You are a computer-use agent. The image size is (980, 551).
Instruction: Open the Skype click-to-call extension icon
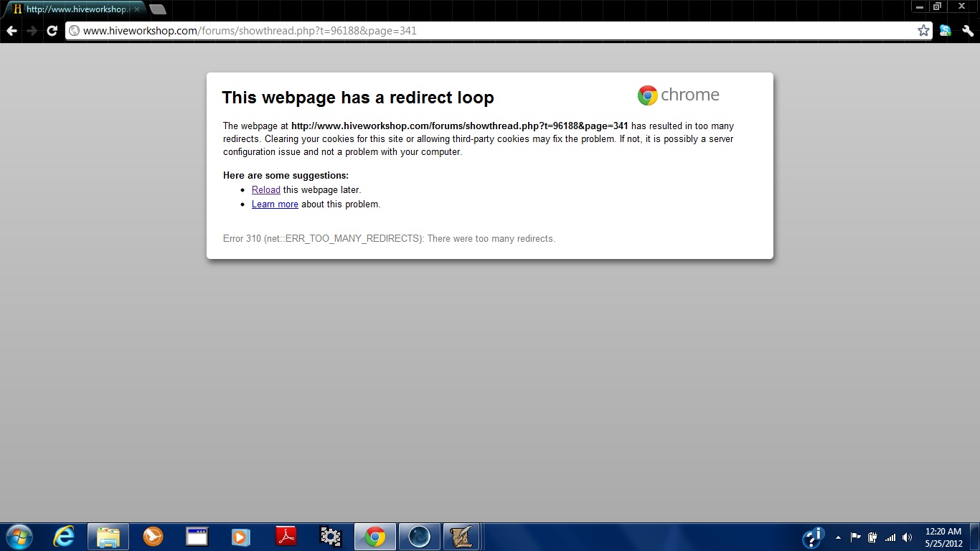tap(946, 31)
